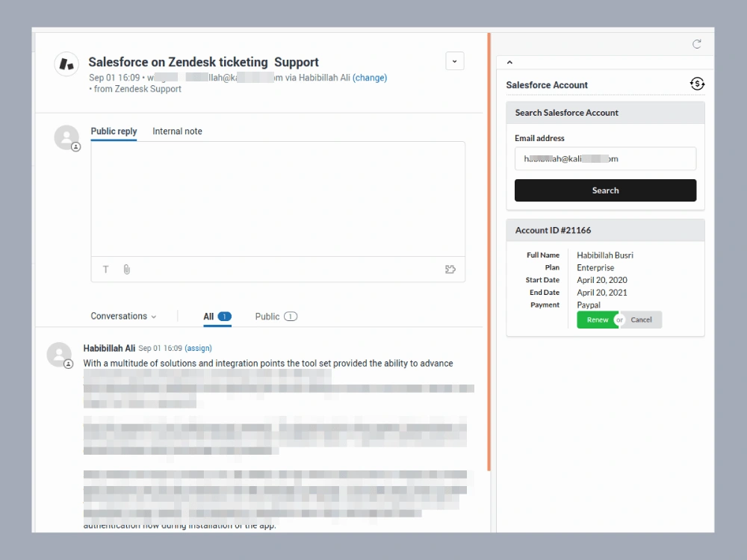Click the refresh icon in the sidebar panel

(x=697, y=44)
